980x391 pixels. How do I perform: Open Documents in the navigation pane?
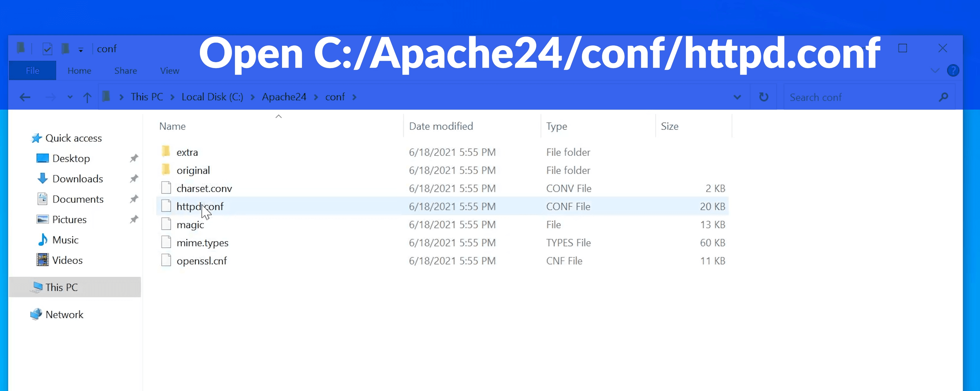click(78, 199)
